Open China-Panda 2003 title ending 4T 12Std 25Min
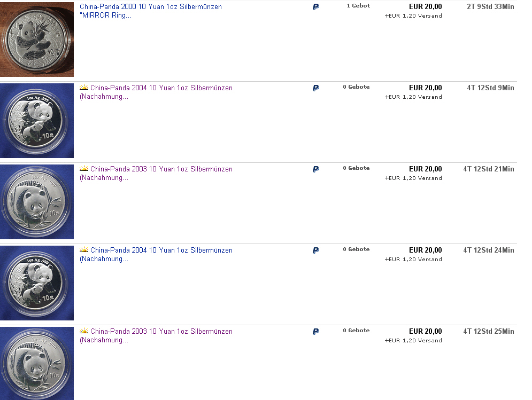532x400 pixels. coord(161,332)
